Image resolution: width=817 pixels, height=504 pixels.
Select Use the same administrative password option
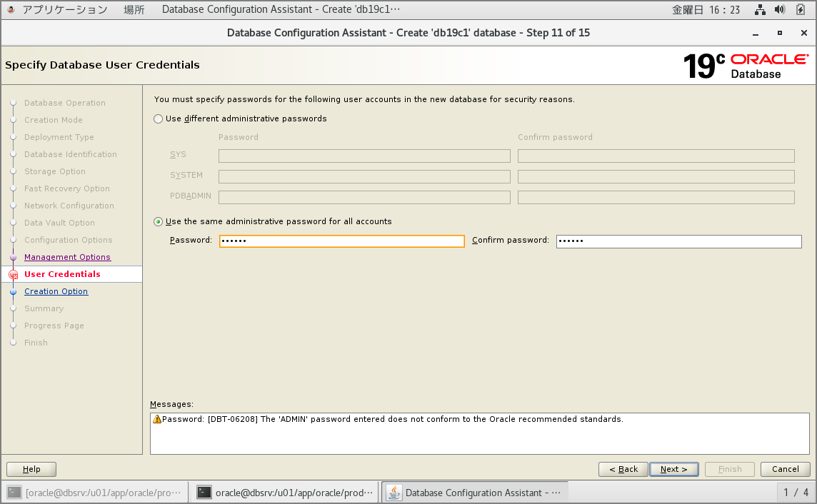(159, 221)
